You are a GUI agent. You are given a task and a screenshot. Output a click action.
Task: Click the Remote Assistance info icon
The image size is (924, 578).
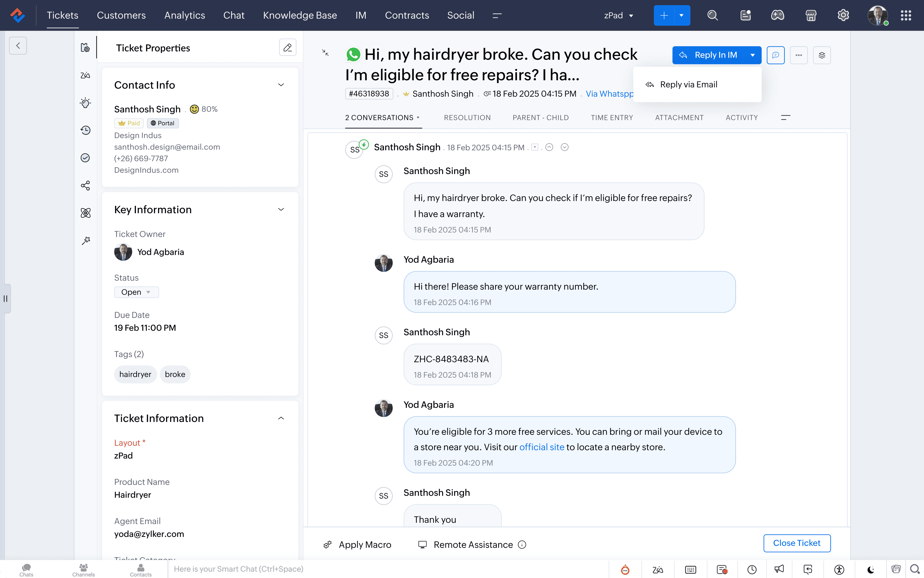[522, 545]
